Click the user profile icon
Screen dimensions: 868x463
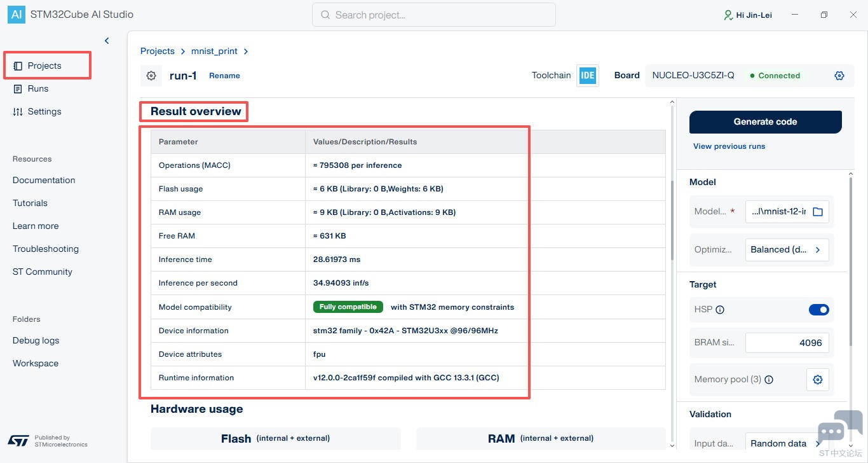(728, 15)
